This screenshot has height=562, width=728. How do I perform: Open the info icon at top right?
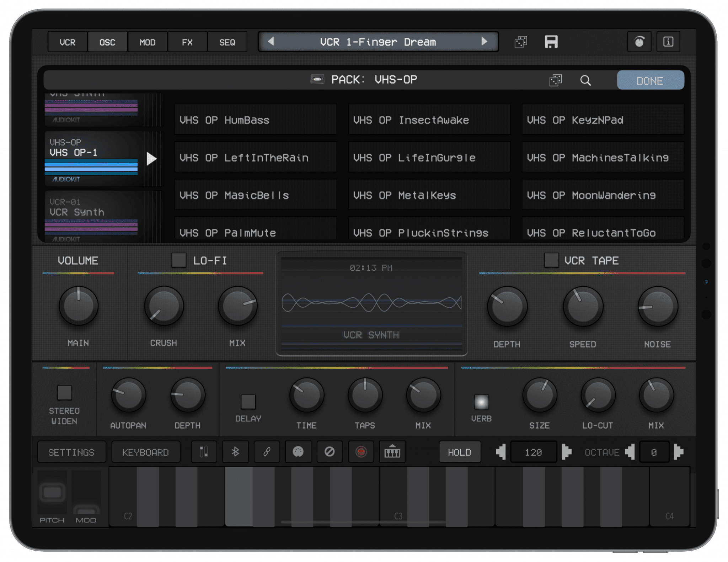coord(668,42)
